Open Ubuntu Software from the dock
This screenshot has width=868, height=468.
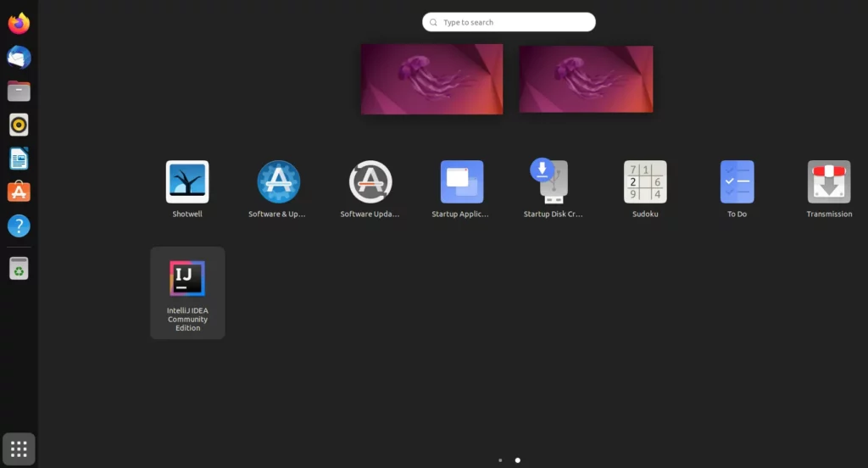19,192
